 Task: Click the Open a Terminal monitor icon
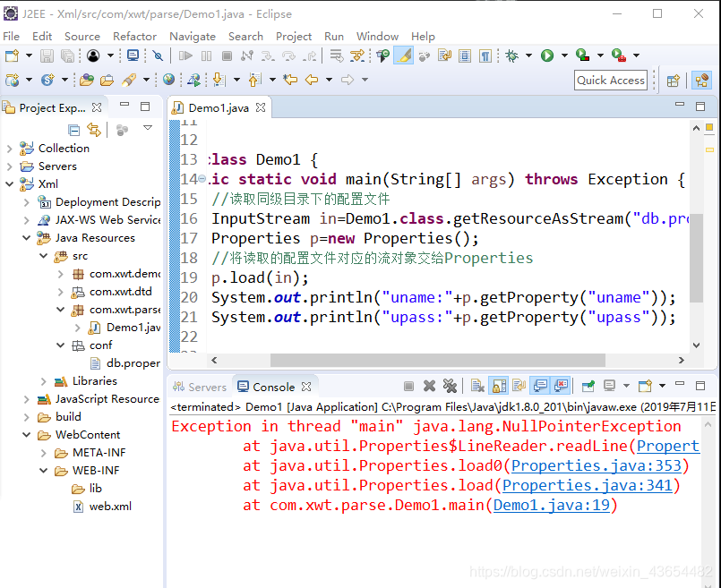tap(133, 55)
